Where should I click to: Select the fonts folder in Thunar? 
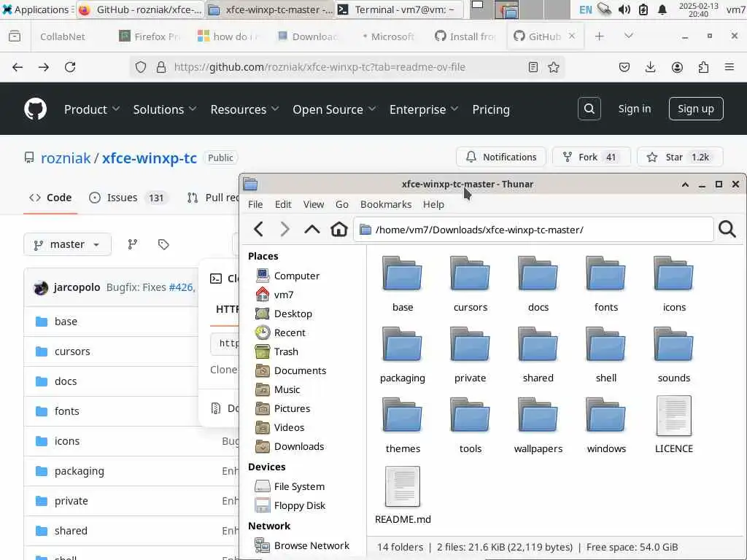pos(606,284)
